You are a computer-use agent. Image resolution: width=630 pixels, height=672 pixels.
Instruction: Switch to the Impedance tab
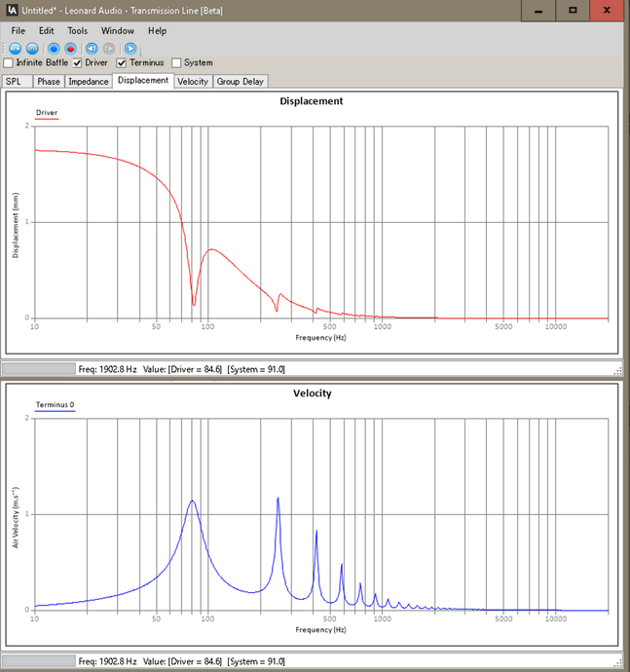tap(89, 82)
